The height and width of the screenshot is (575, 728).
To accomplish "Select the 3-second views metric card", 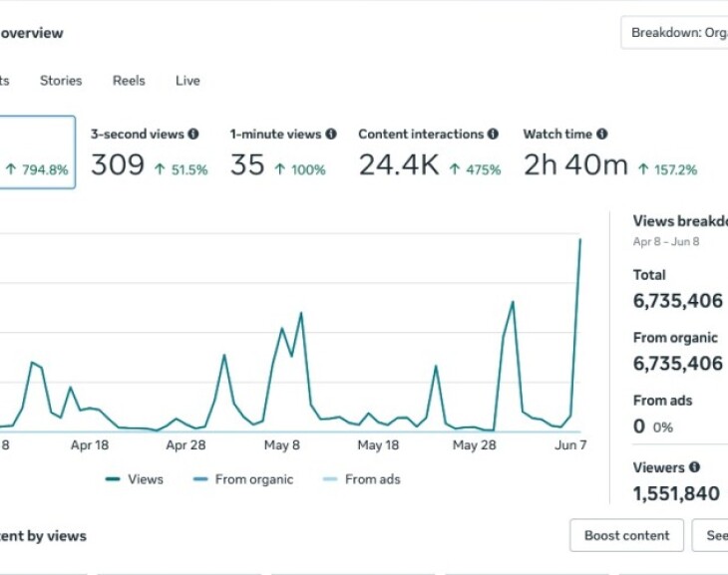I will [x=149, y=152].
